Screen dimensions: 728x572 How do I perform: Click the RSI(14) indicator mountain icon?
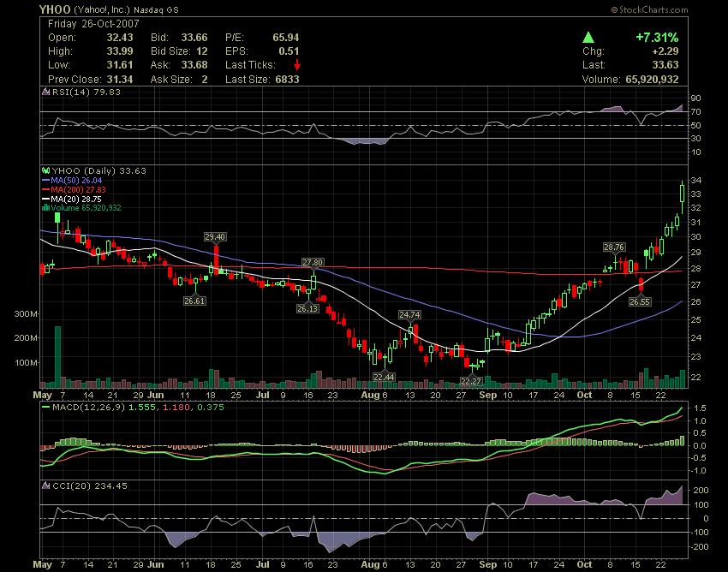[x=45, y=92]
